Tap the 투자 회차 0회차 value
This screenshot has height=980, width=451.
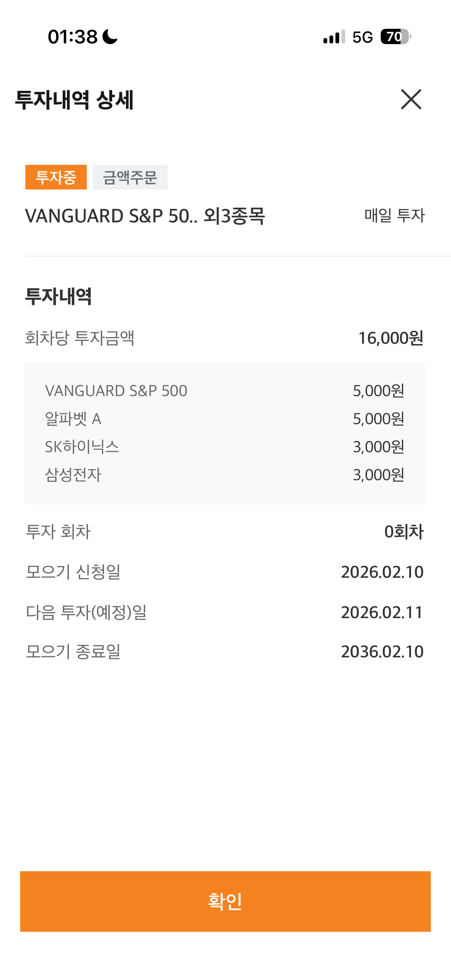click(x=404, y=532)
